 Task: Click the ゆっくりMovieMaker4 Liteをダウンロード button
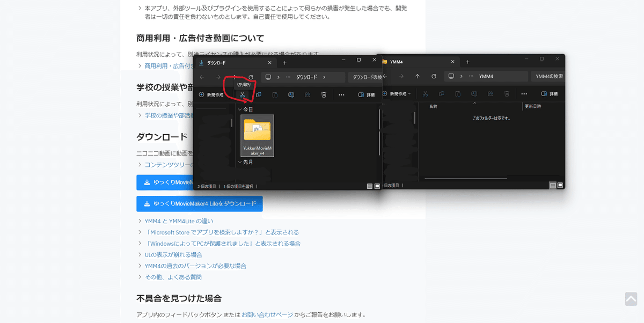coord(200,204)
